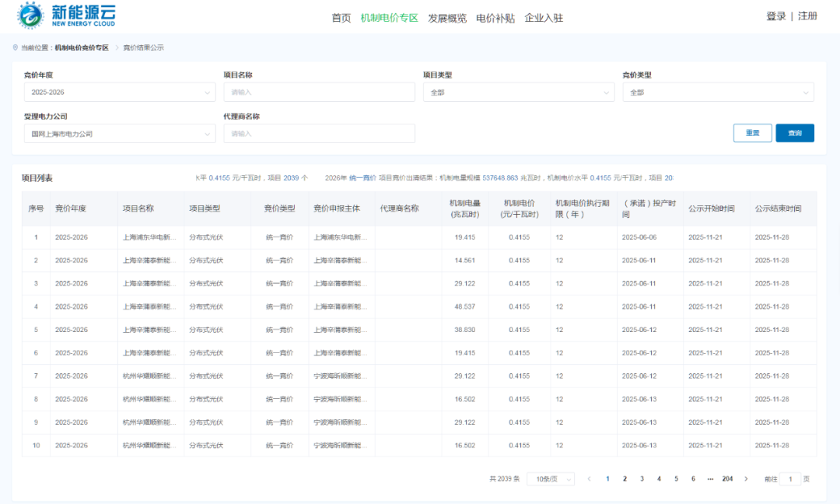Image resolution: width=840 pixels, height=504 pixels.
Task: Go to next page with right arrow
Action: [x=746, y=479]
